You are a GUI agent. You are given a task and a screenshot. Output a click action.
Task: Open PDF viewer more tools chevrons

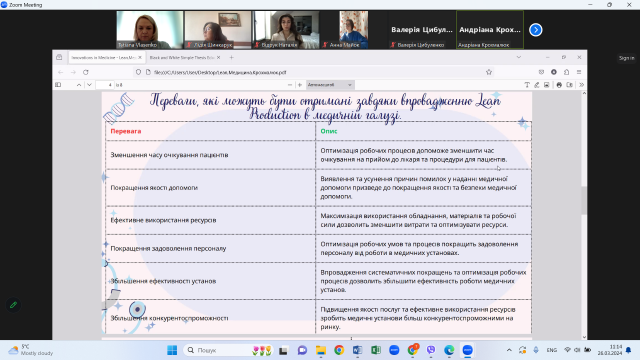click(581, 85)
